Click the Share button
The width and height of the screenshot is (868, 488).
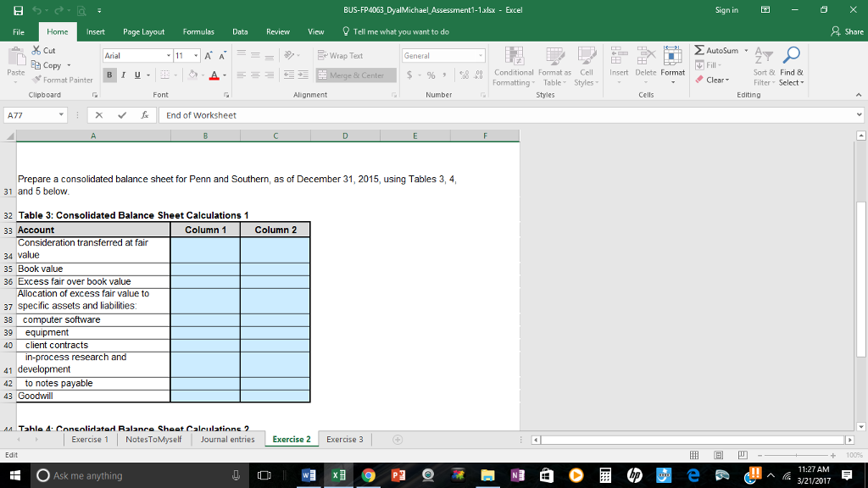click(849, 30)
